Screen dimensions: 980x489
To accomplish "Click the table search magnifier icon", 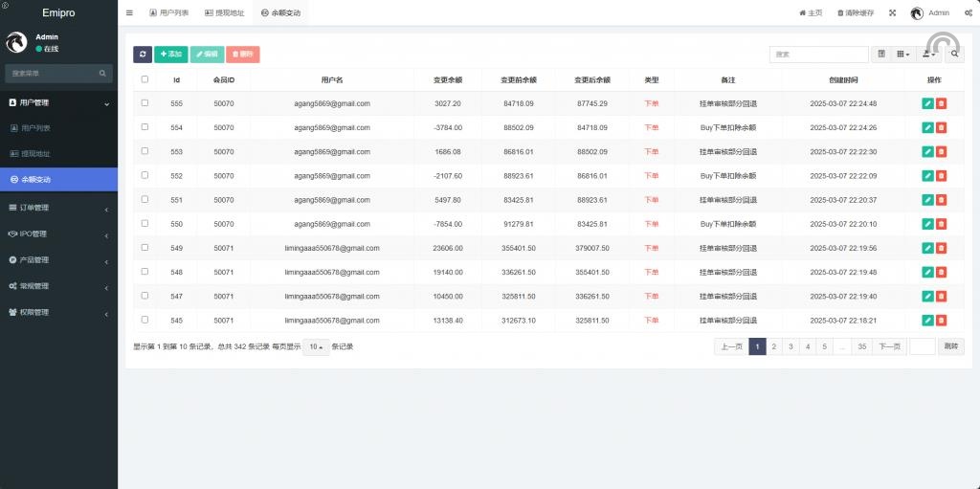I will (x=954, y=55).
